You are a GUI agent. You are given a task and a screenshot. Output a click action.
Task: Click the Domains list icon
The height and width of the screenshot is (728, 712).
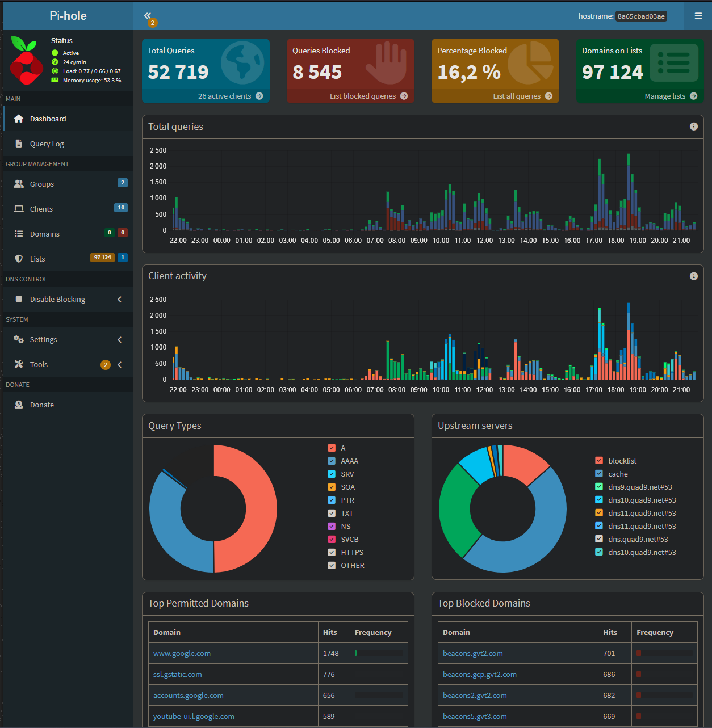(19, 234)
